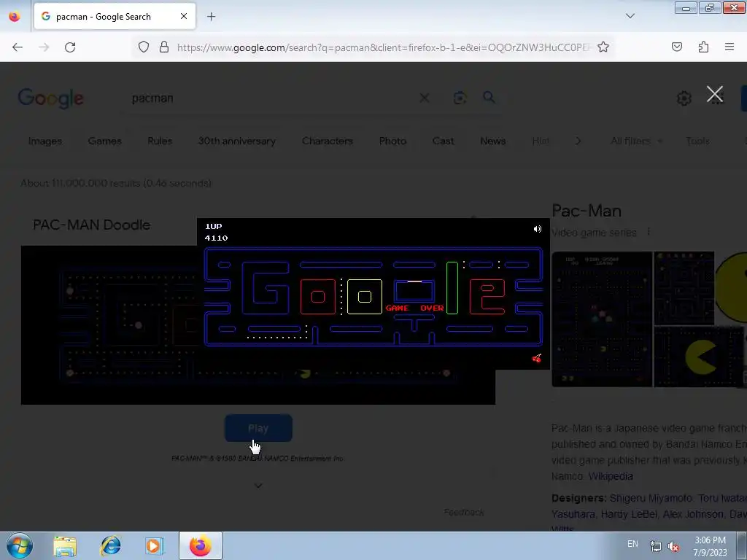This screenshot has width=747, height=560.
Task: Open Shigeru Miyamoto designer link
Action: (650, 498)
